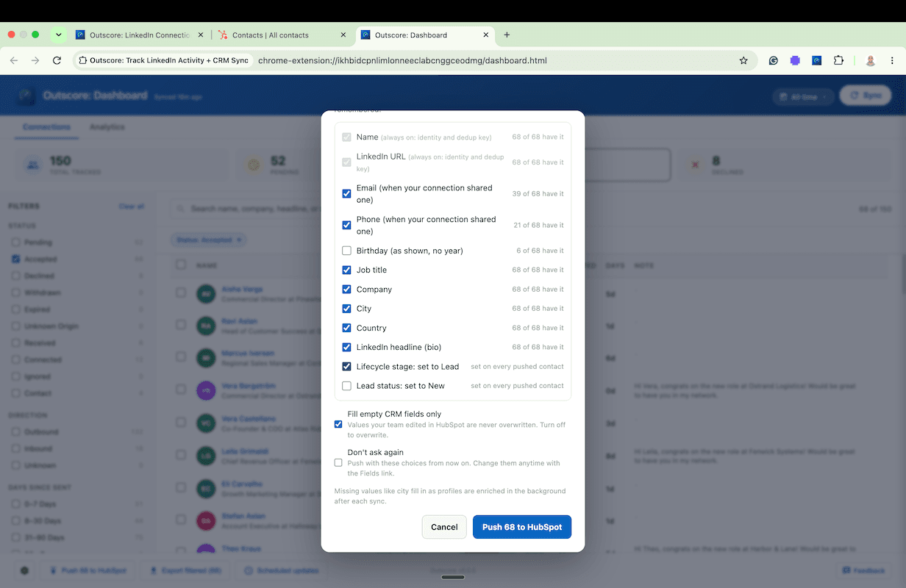Open the dimmed All time dropdown in header
The image size is (906, 588).
coord(803,96)
